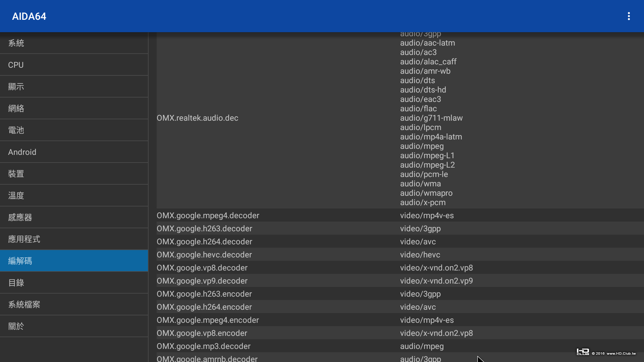Open the 關於 about page
Viewport: 644px width, 362px height.
tap(74, 326)
